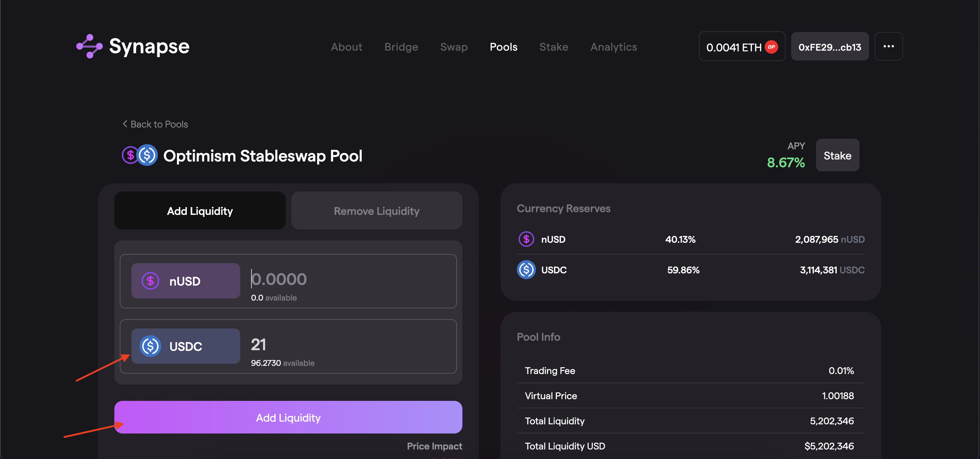This screenshot has height=459, width=980.
Task: Click the Price Impact label
Action: 435,446
